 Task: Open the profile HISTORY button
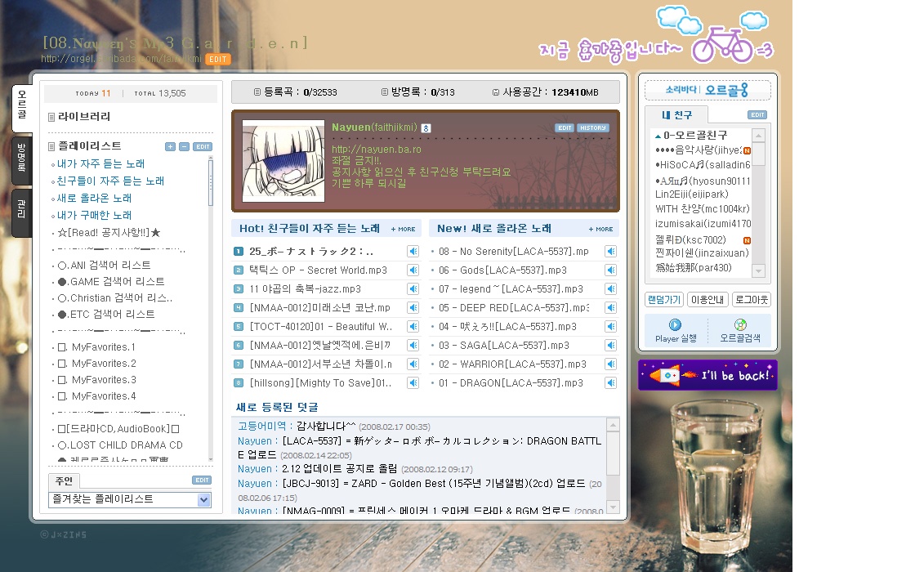pos(593,128)
